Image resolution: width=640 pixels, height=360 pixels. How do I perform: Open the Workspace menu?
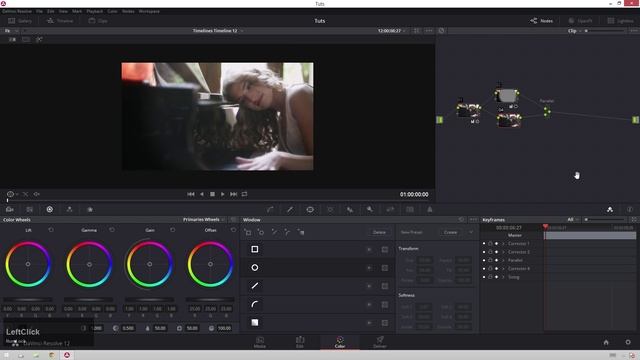tap(149, 11)
